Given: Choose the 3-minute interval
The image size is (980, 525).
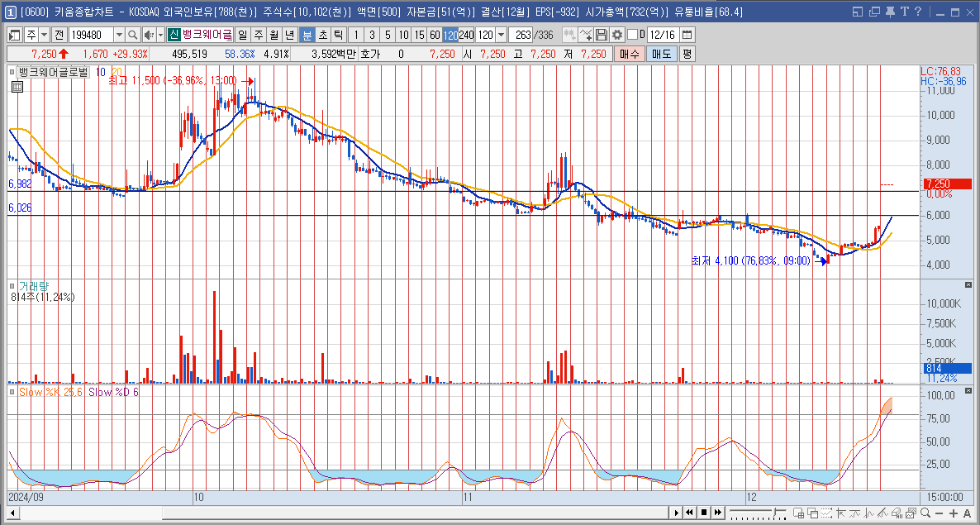Looking at the screenshot, I should coord(372,35).
